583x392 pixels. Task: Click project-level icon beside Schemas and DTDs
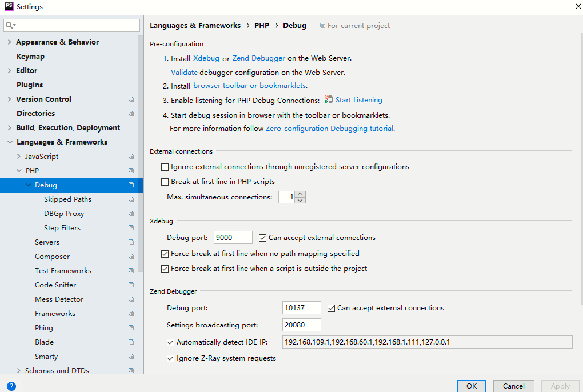(x=131, y=370)
